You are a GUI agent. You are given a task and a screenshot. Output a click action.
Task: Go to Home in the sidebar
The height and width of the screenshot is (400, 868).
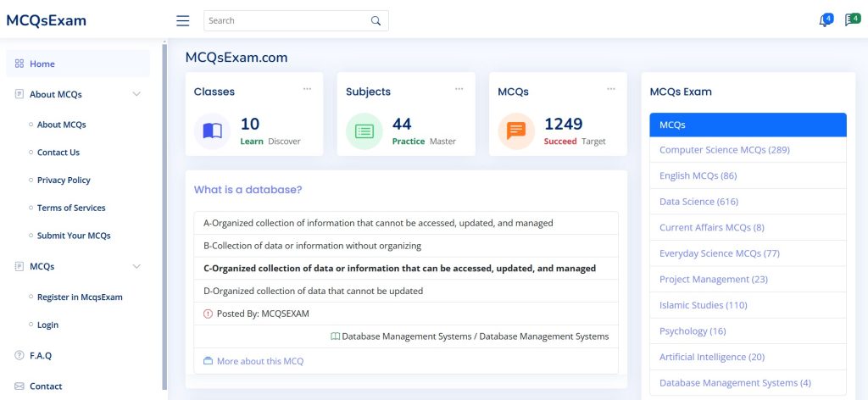pyautogui.click(x=42, y=64)
